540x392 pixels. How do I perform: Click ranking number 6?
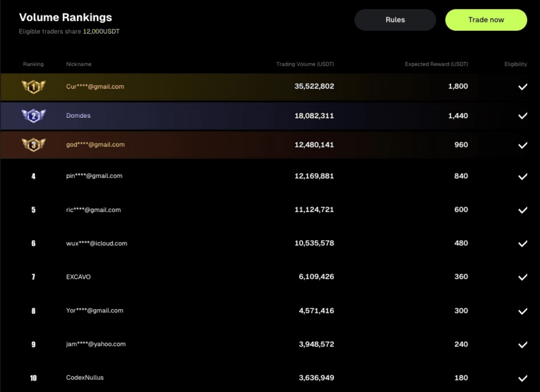pyautogui.click(x=33, y=244)
